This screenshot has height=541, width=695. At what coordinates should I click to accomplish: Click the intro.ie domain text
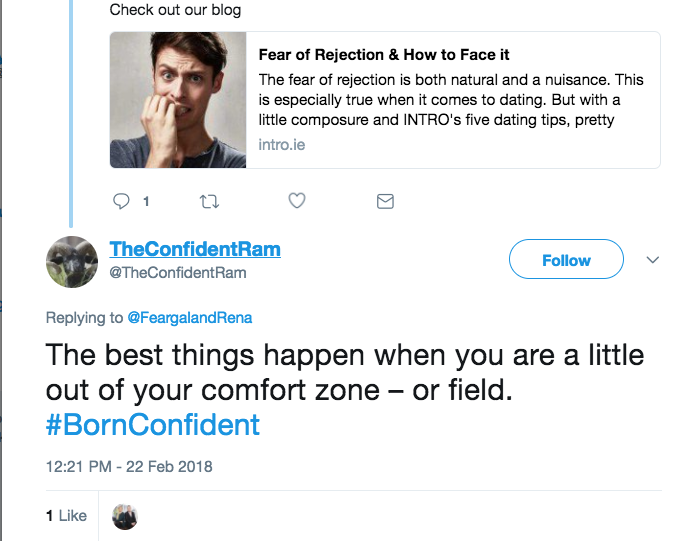click(281, 145)
